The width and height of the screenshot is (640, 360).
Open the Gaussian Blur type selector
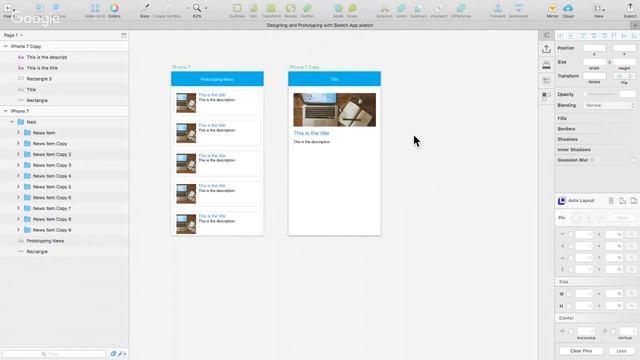tap(592, 160)
